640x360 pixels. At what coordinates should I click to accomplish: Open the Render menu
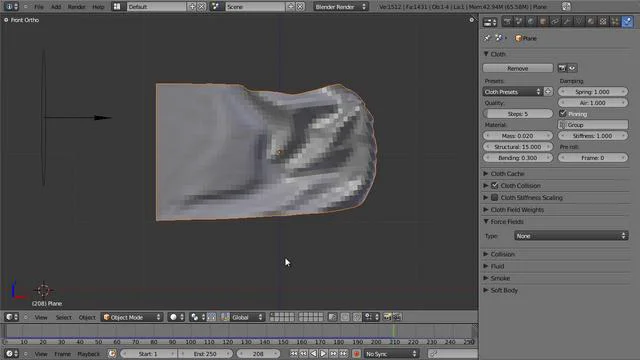tap(76, 7)
